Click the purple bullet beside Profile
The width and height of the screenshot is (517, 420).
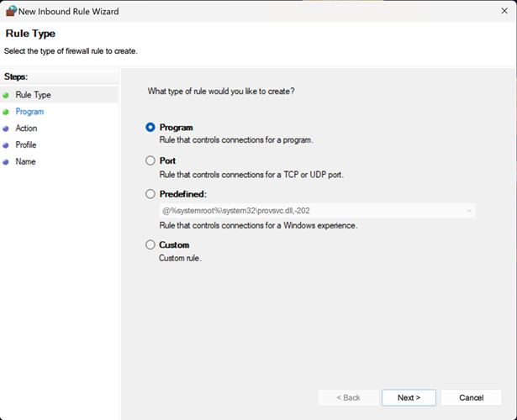[x=6, y=145]
